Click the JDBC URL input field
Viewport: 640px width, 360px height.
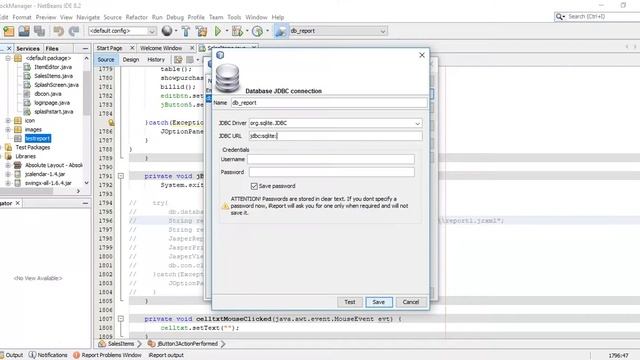click(336, 136)
